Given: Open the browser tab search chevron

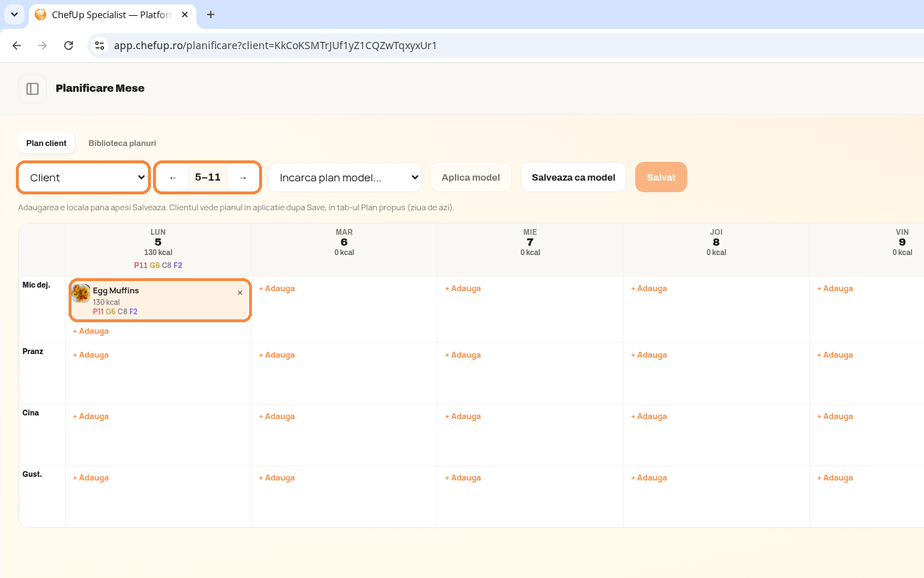Looking at the screenshot, I should pos(14,14).
